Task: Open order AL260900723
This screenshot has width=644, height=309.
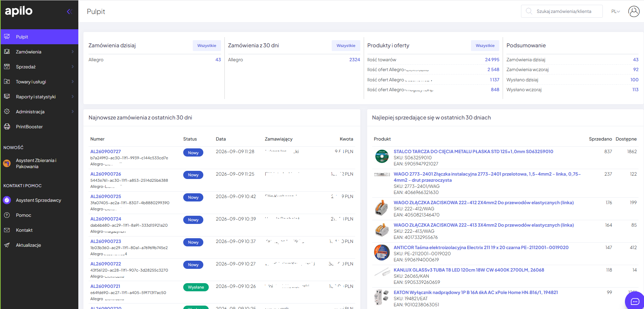Action: [106, 241]
